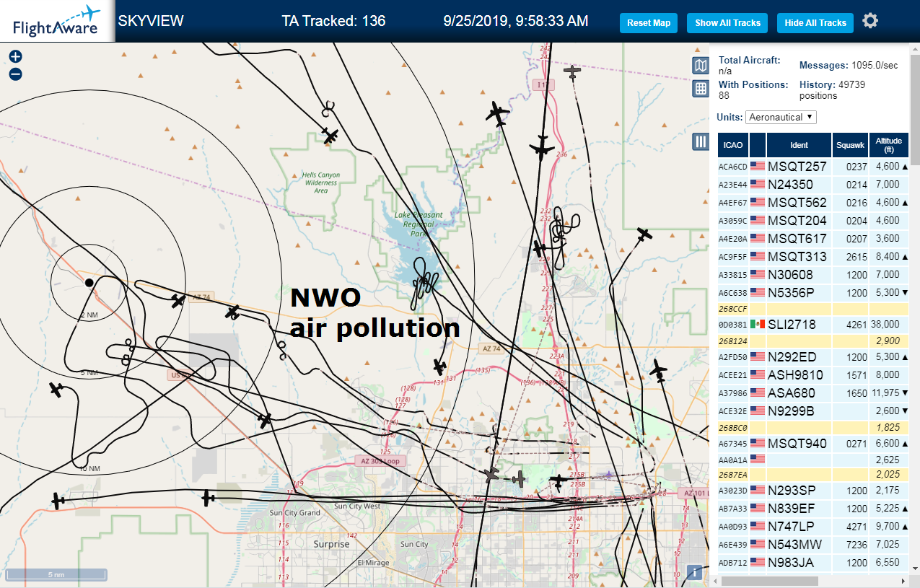Select aircraft icon beside Lake Pleasant loops
This screenshot has height=588, width=920.
[439, 367]
